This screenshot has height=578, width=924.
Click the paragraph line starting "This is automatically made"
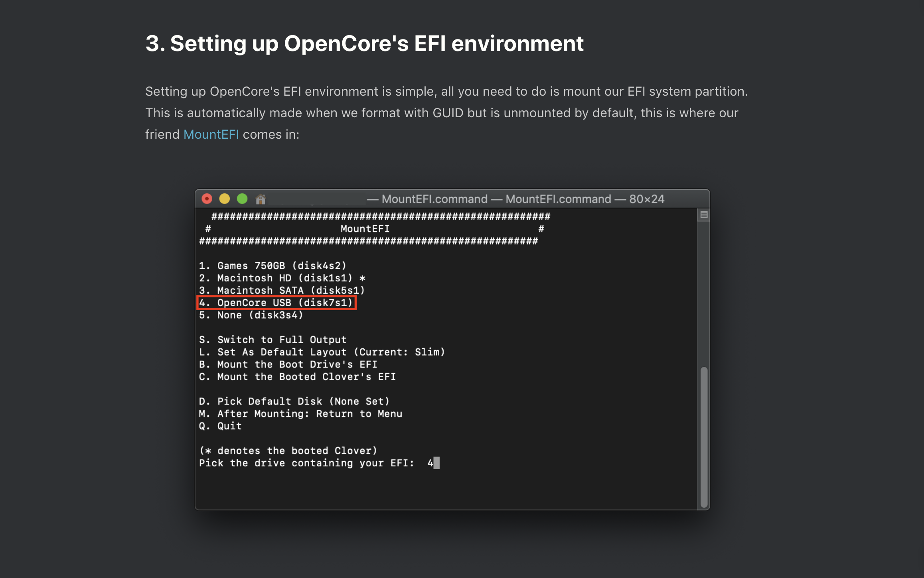[x=442, y=113]
